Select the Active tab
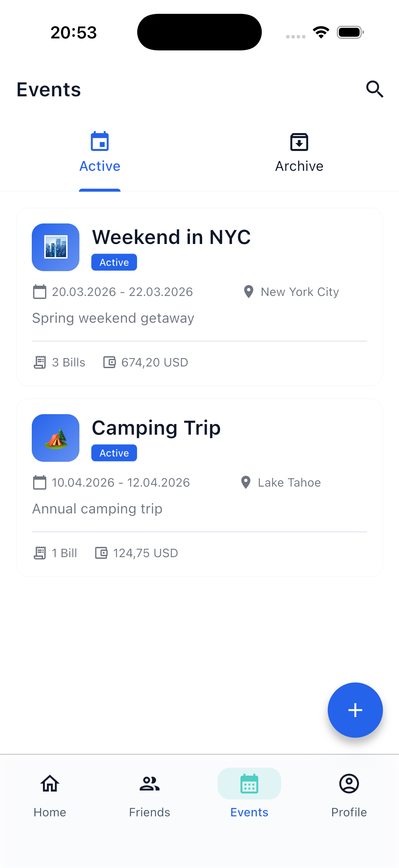 coord(100,153)
